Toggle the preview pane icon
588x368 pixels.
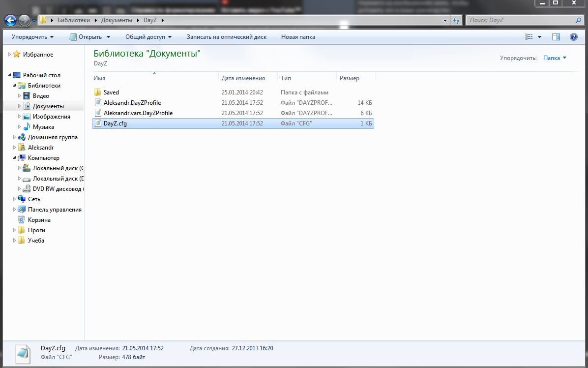pyautogui.click(x=556, y=37)
